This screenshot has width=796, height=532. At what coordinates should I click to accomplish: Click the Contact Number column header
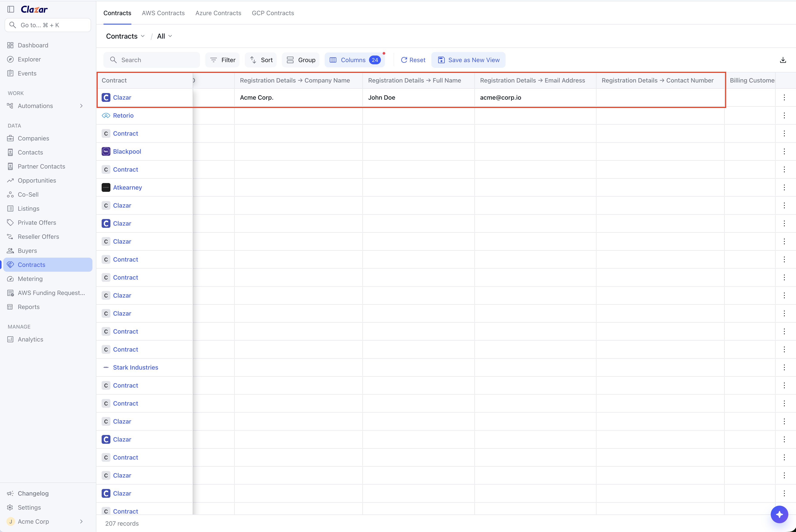click(660, 80)
